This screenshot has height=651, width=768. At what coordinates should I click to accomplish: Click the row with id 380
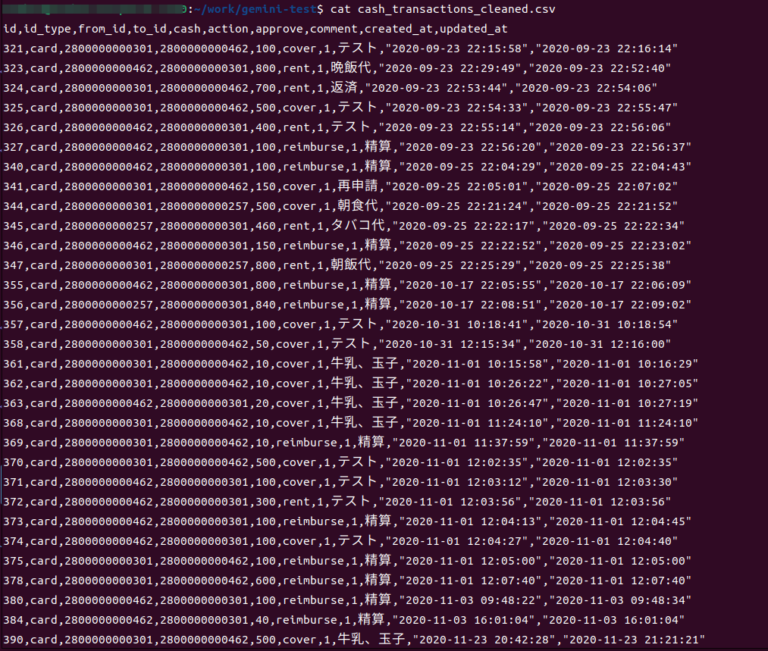coord(347,600)
